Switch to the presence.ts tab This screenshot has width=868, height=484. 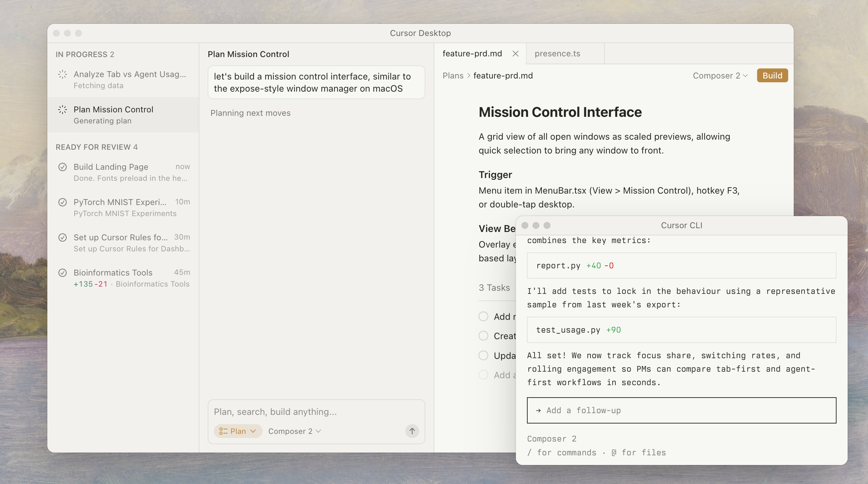pyautogui.click(x=557, y=54)
